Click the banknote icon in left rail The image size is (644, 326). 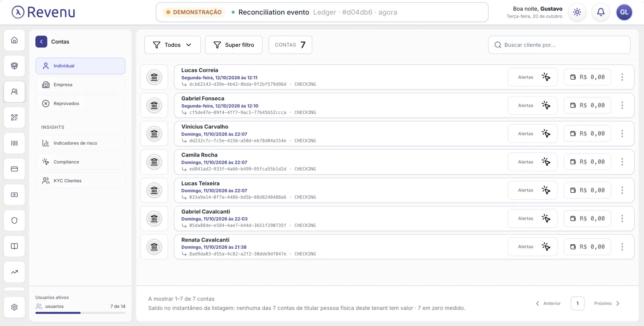click(x=14, y=195)
